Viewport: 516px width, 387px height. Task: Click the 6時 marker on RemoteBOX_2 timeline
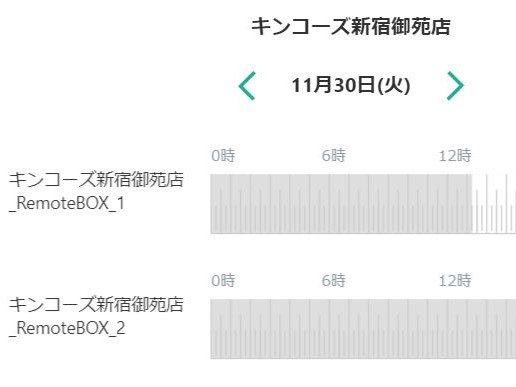click(x=333, y=281)
